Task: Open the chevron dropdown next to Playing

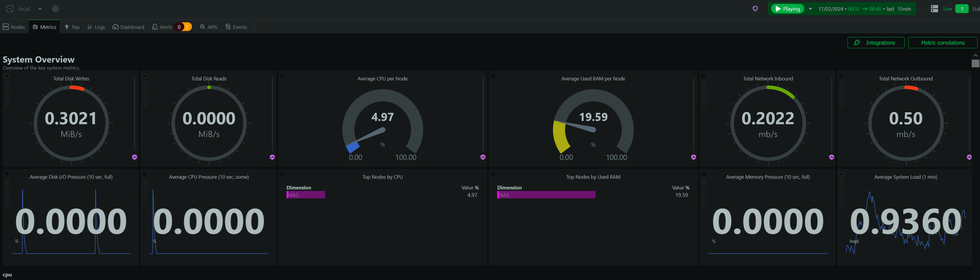Action: tap(810, 9)
